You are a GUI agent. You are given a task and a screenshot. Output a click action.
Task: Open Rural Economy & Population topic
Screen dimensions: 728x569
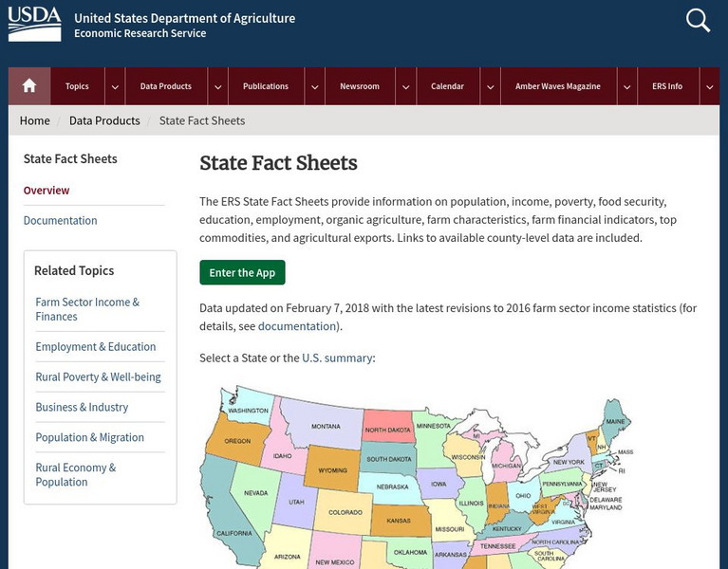(x=76, y=474)
